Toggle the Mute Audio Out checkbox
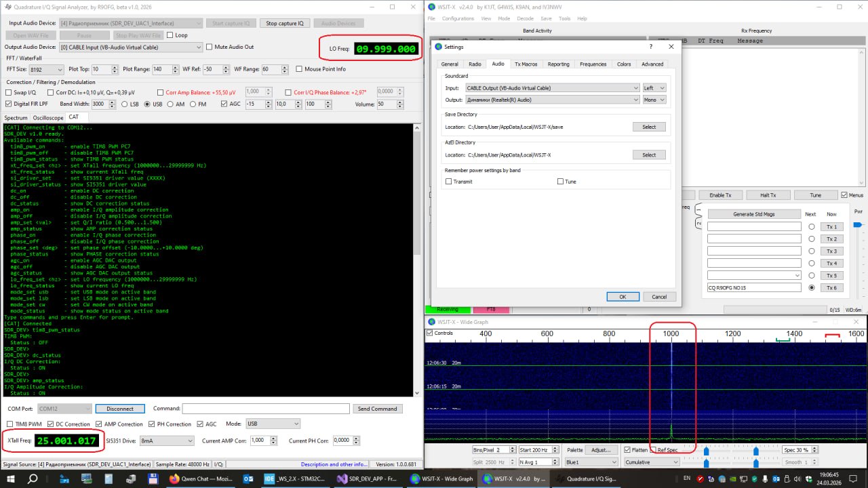Image resolution: width=868 pixels, height=488 pixels. pyautogui.click(x=210, y=47)
